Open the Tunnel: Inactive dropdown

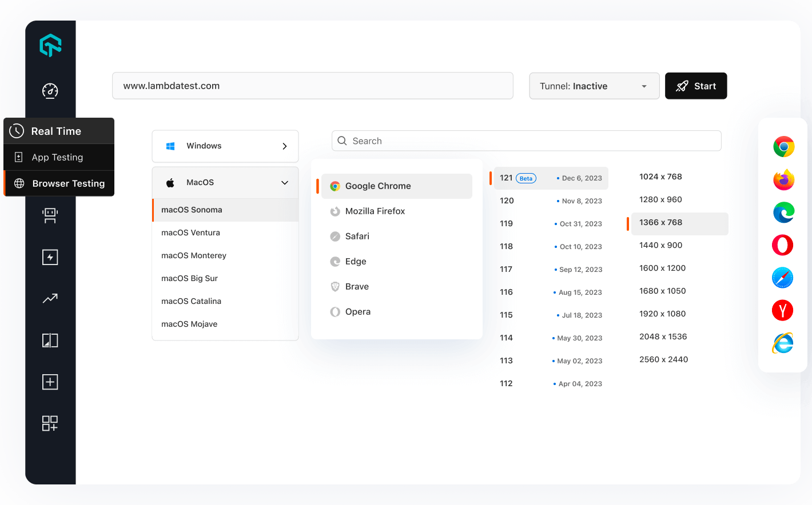click(x=594, y=86)
